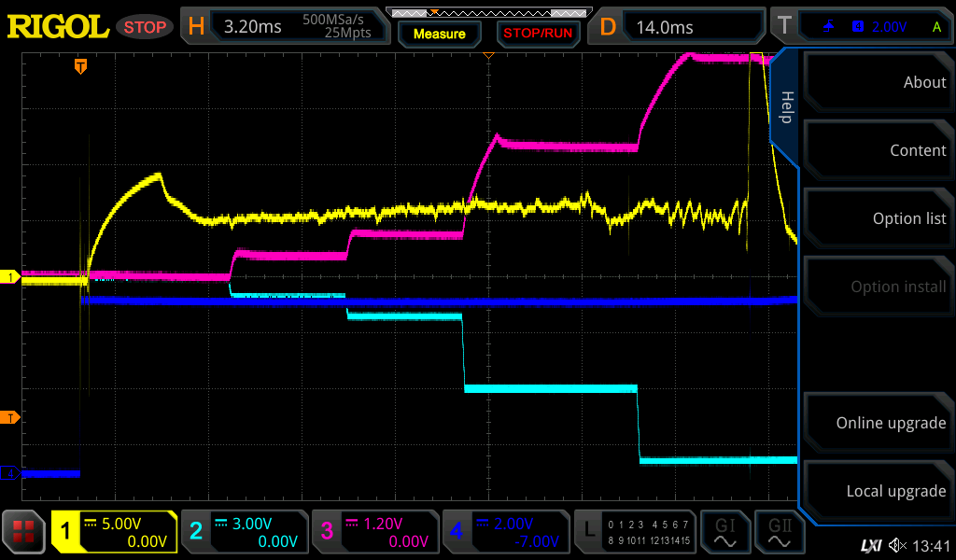The height and width of the screenshot is (560, 956).
Task: Click the orange trigger level marker at left edge
Action: (x=10, y=417)
